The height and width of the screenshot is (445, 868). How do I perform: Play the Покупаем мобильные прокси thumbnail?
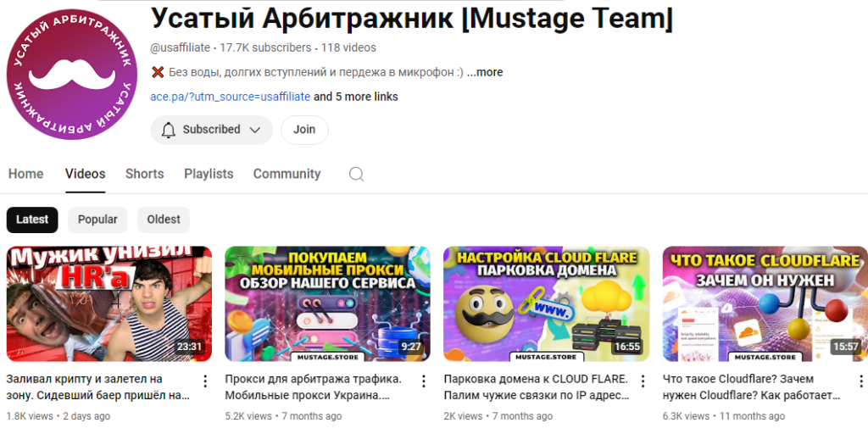click(x=328, y=303)
